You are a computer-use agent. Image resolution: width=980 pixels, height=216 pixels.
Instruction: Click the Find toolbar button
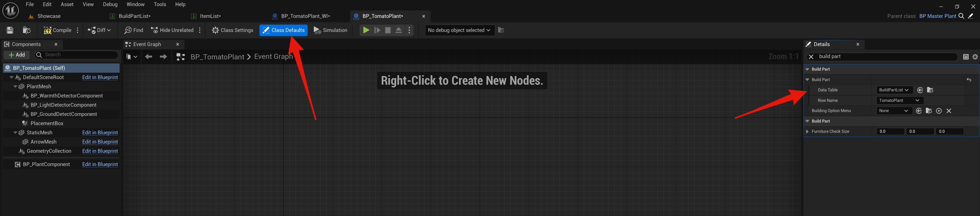[x=134, y=30]
